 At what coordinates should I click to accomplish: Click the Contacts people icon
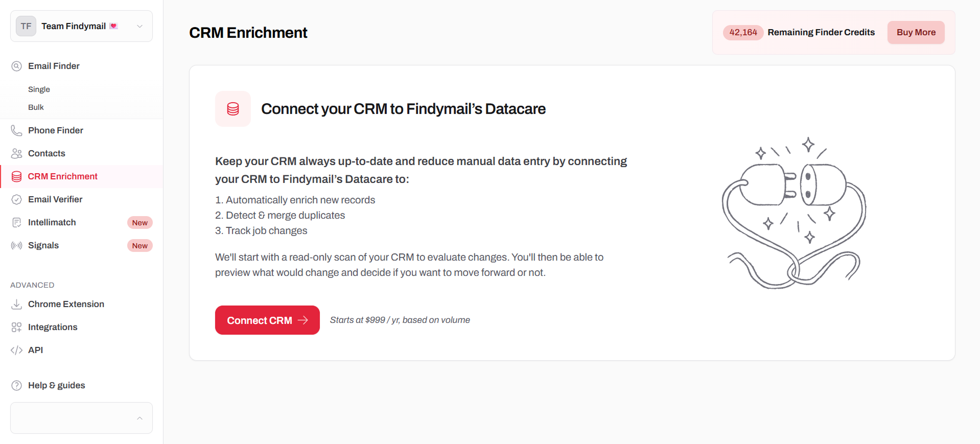[x=17, y=153]
